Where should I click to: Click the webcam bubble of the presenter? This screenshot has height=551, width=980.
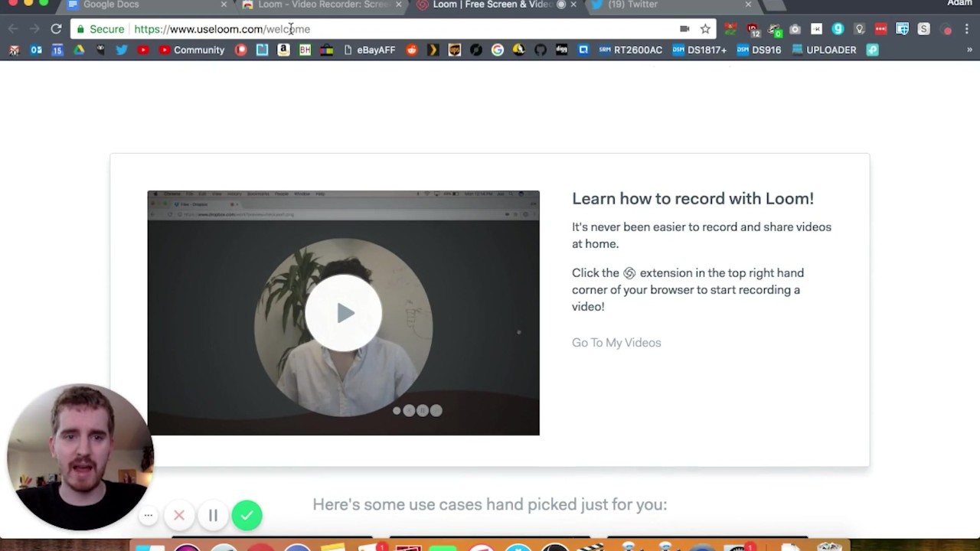80,458
